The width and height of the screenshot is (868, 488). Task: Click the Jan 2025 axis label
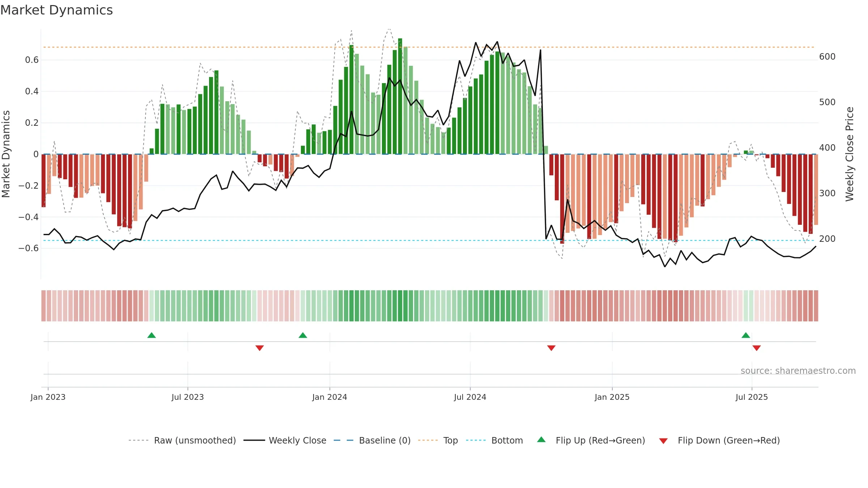pyautogui.click(x=612, y=397)
